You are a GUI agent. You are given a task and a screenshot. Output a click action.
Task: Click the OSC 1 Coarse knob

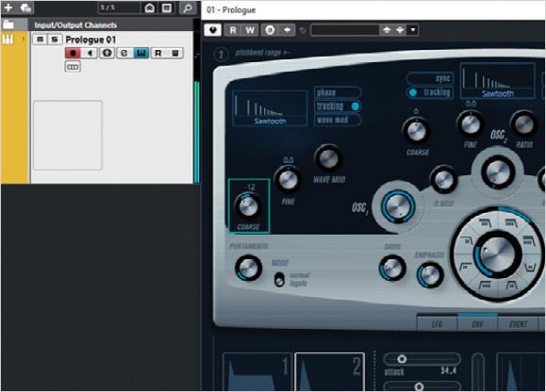pyautogui.click(x=248, y=206)
